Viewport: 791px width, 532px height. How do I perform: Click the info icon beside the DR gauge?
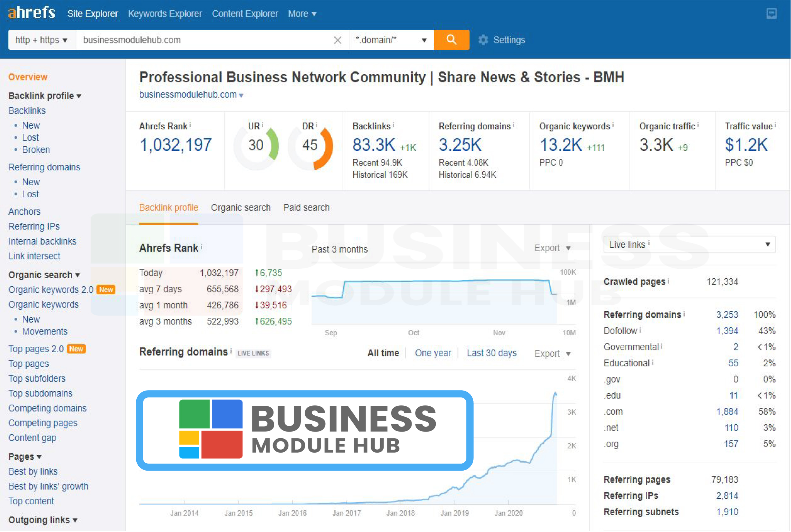316,125
